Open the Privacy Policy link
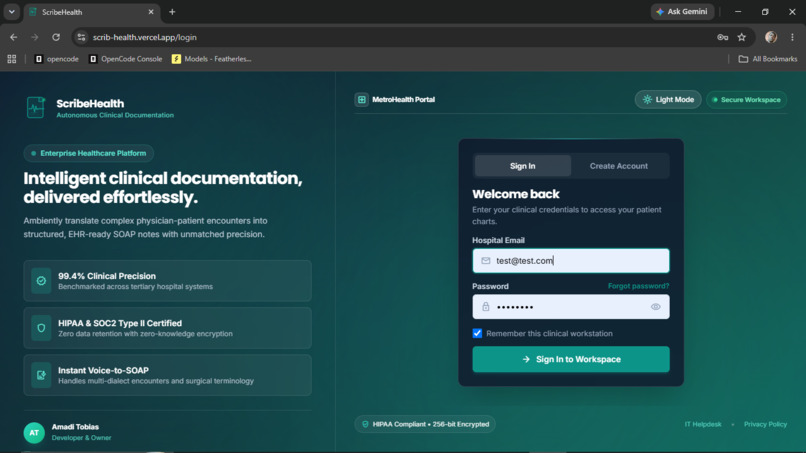The image size is (806, 453). click(765, 424)
